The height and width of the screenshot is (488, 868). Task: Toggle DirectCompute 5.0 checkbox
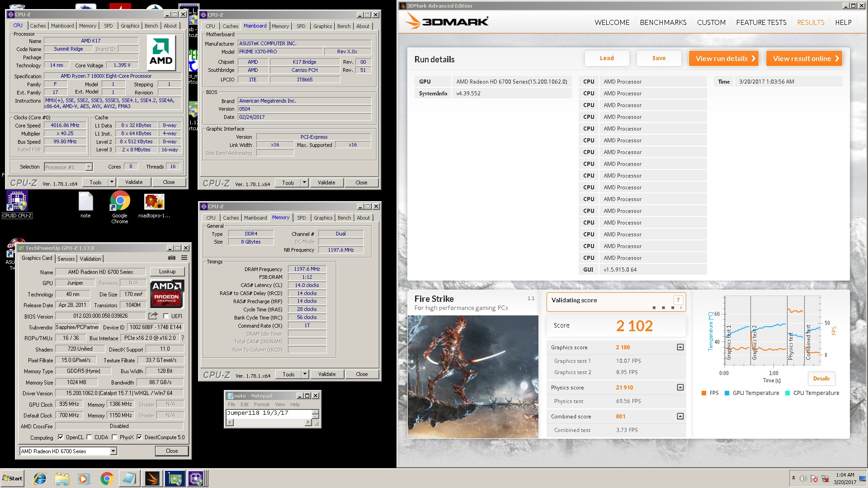(x=139, y=437)
